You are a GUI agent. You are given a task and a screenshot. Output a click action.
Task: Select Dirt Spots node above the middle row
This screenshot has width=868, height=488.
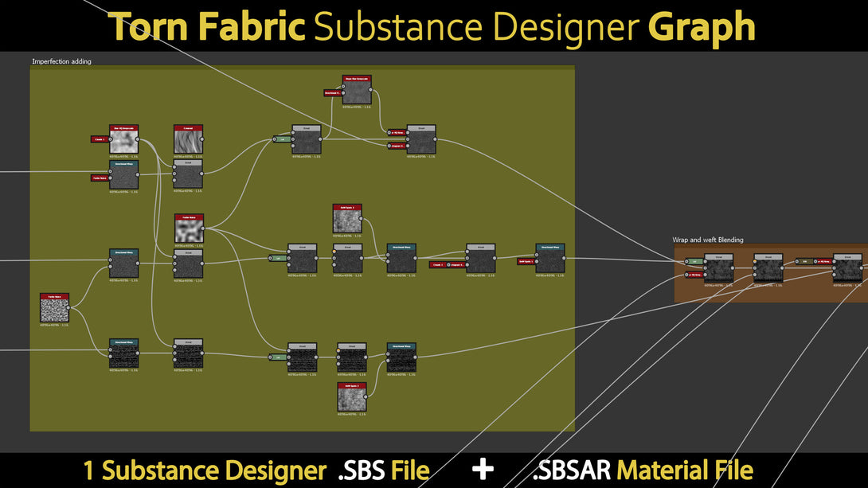pos(347,219)
